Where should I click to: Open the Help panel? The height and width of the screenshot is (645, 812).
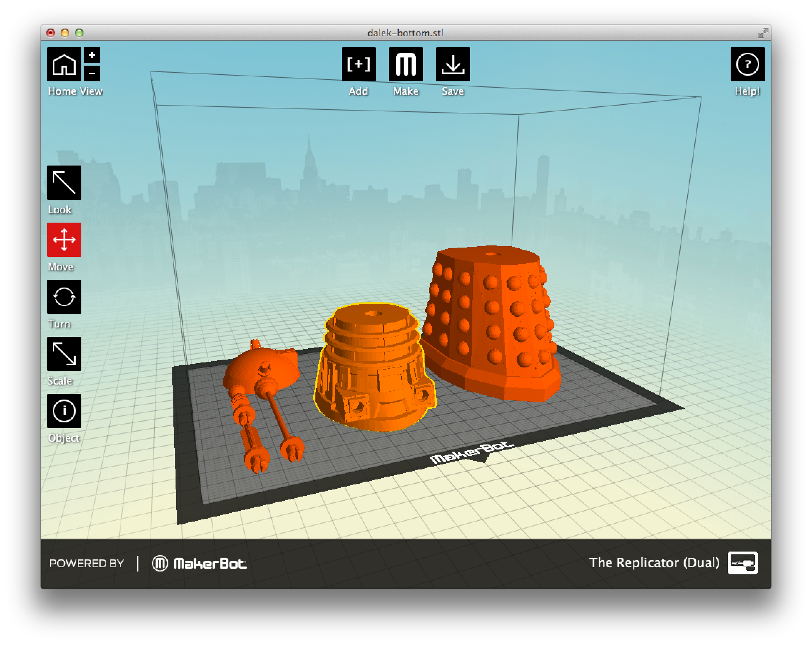pos(747,64)
